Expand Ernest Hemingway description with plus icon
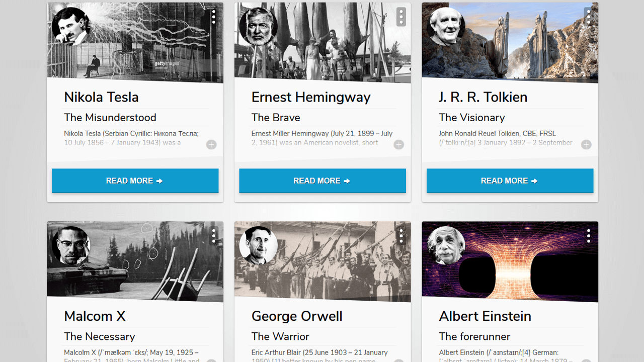 pos(398,145)
